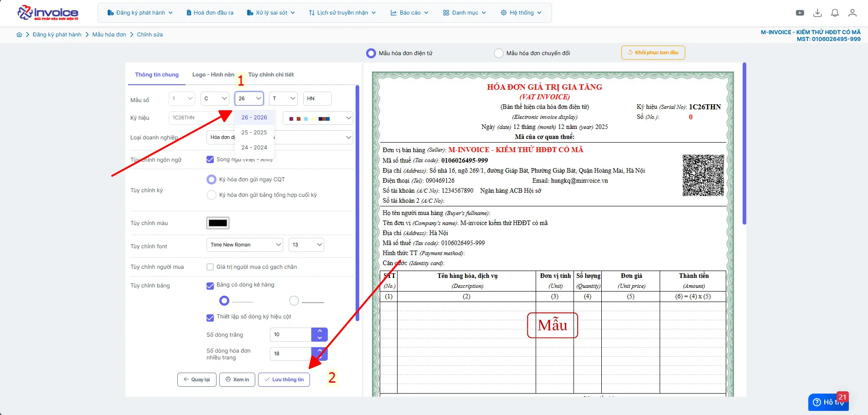Toggle Giá trị người mua có gạch chân
868x415 pixels.
[x=210, y=267]
